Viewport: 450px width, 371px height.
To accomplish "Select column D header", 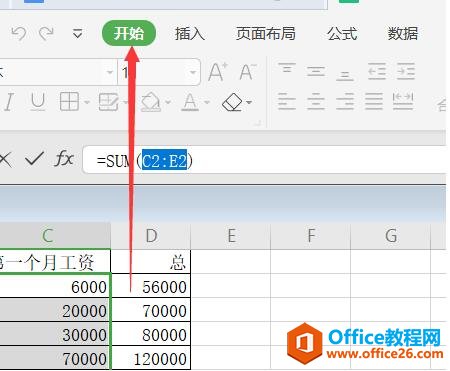I will [151, 236].
